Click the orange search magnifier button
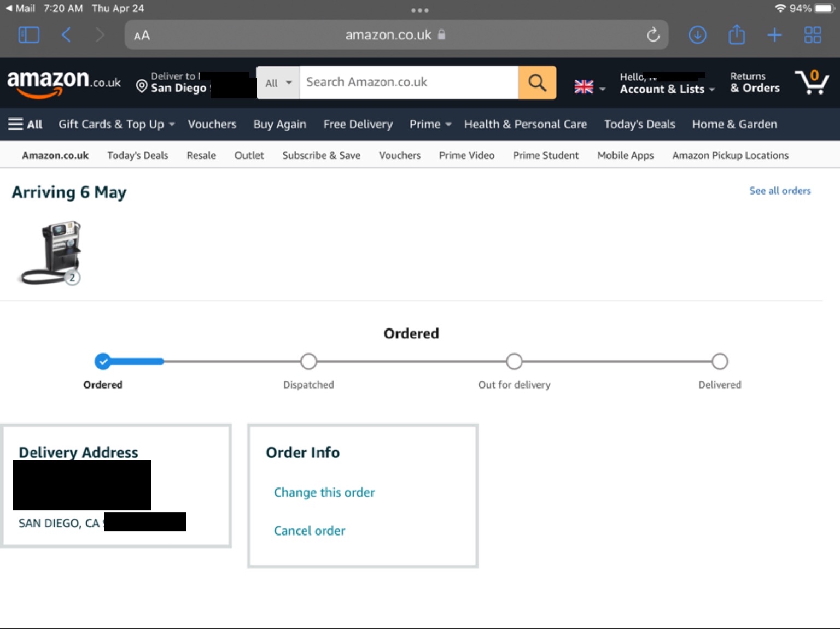The width and height of the screenshot is (840, 629). tap(537, 83)
